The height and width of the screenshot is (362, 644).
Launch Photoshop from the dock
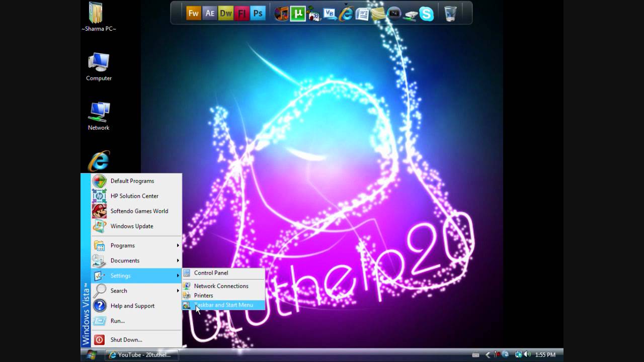pyautogui.click(x=258, y=14)
